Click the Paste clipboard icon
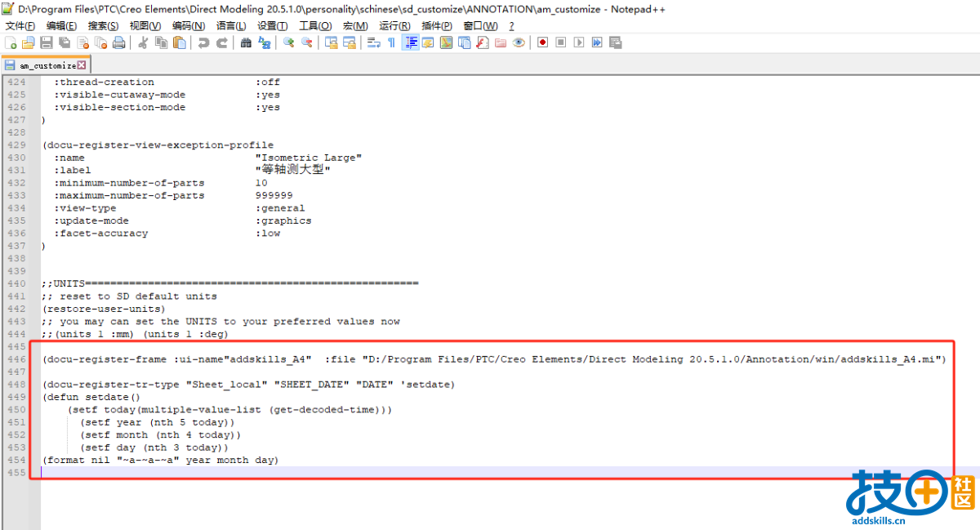The image size is (980, 530). coord(179,42)
